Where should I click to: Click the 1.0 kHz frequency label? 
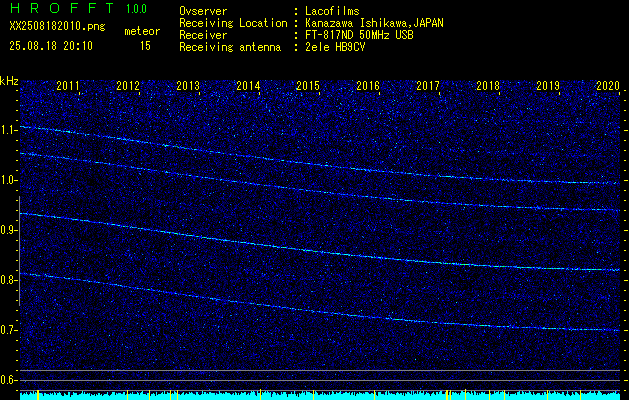7,181
